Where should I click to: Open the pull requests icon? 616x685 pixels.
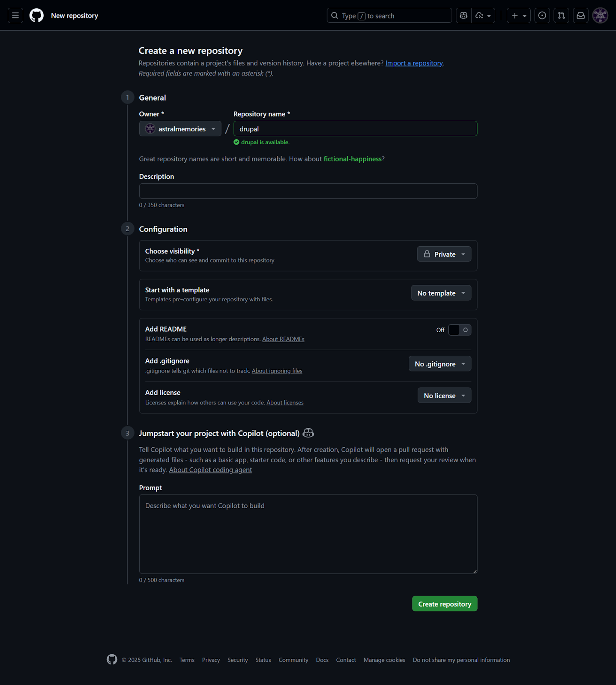[561, 16]
